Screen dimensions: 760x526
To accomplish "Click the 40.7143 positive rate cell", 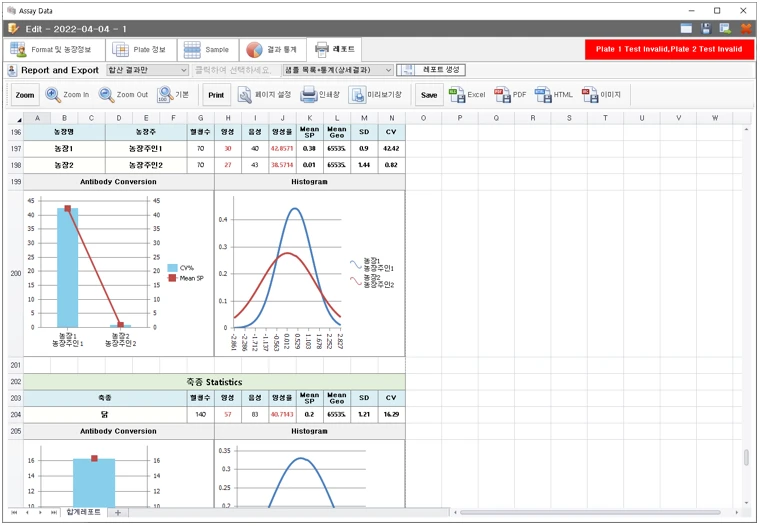I will [x=282, y=414].
